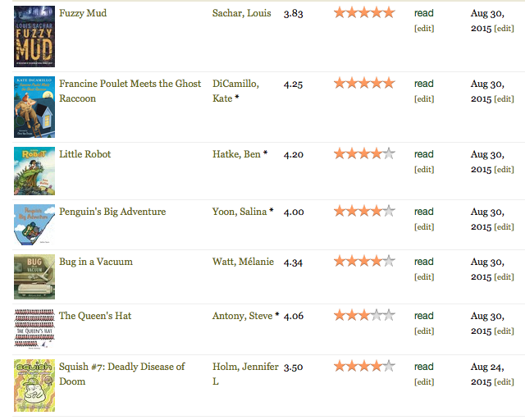Open the Bug in a Vacuum cover
Image resolution: width=525 pixels, height=420 pixels.
pos(34,276)
